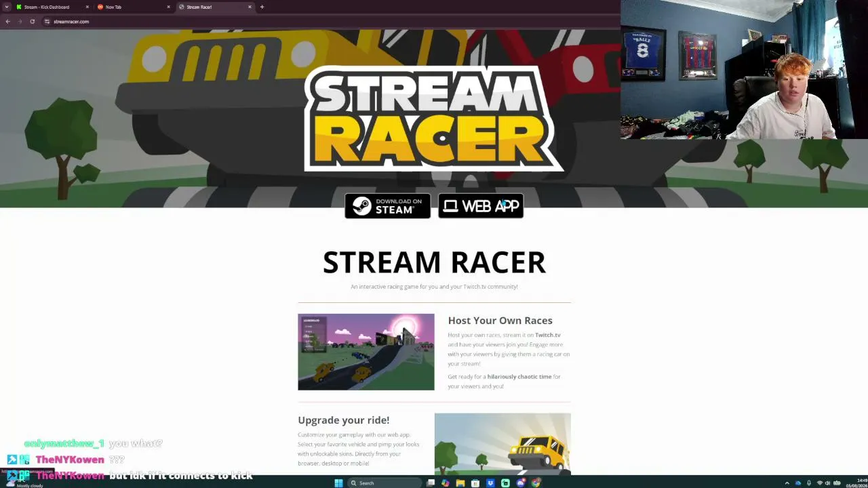This screenshot has height=488, width=868.
Task: Open the Windows Start menu
Action: [338, 483]
